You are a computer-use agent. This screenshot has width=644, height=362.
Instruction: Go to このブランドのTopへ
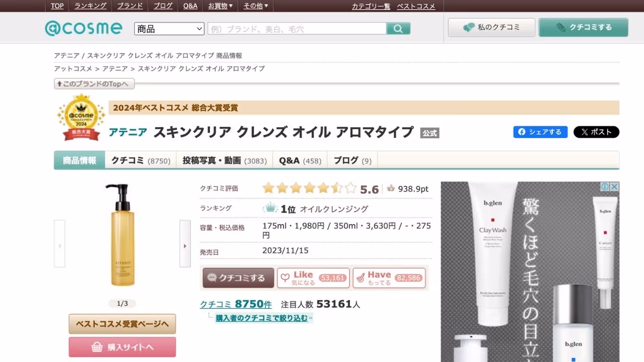pyautogui.click(x=95, y=84)
